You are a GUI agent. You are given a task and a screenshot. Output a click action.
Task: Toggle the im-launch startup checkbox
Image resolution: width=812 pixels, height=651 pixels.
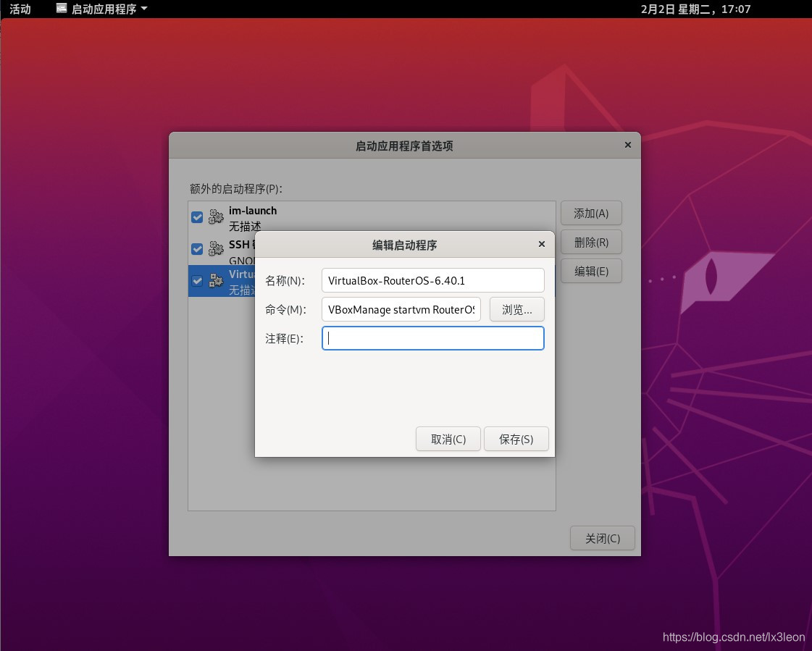click(197, 217)
